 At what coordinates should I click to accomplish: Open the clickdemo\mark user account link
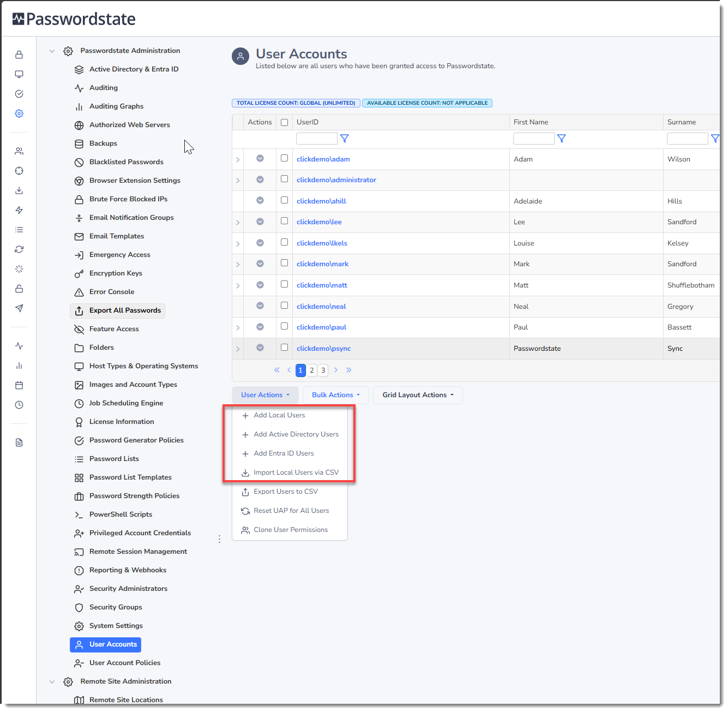[322, 264]
